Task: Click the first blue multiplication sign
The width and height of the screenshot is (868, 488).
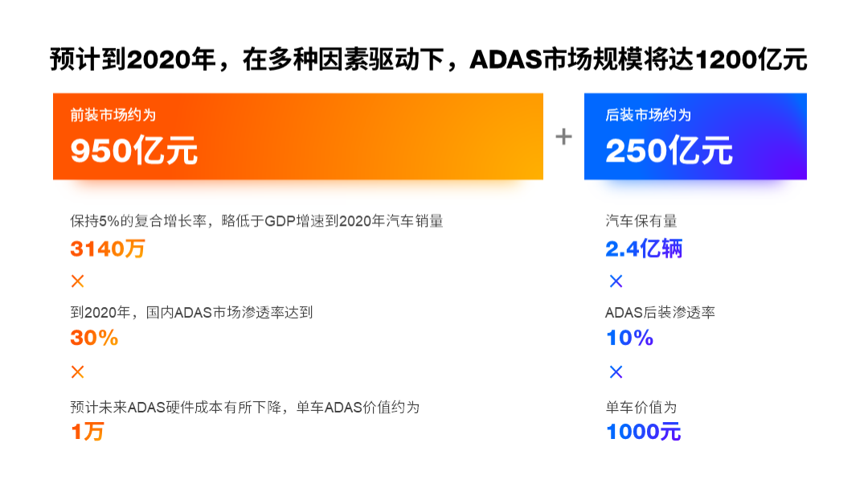Action: click(x=616, y=281)
